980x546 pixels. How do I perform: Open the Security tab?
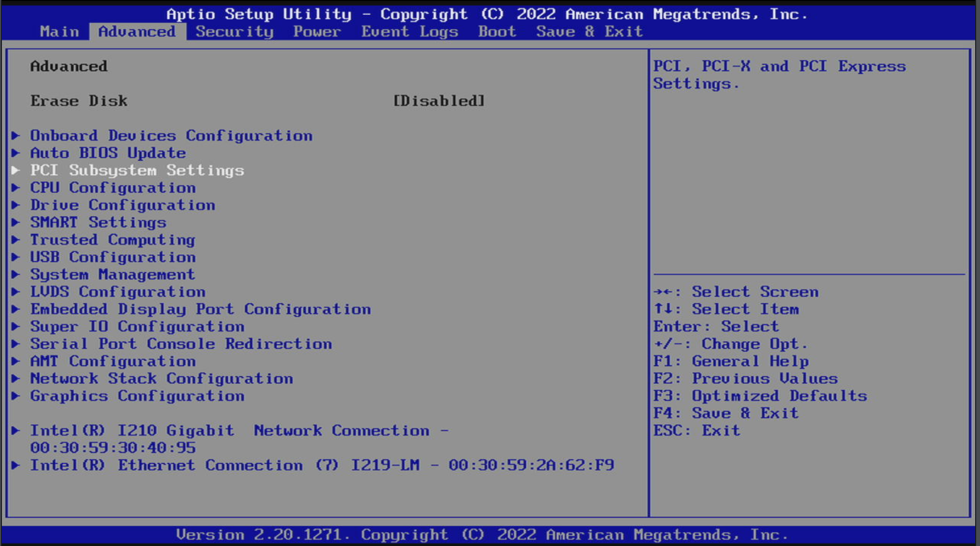tap(234, 32)
